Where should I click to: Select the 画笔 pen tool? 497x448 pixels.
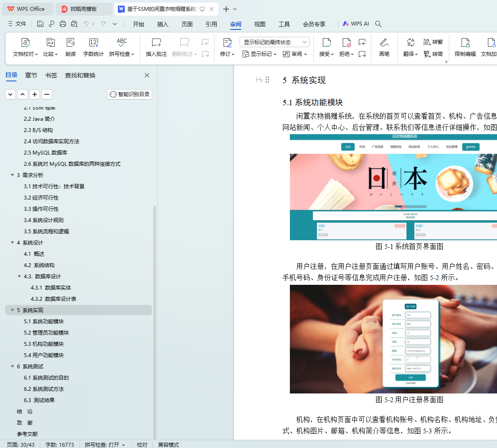click(x=384, y=48)
